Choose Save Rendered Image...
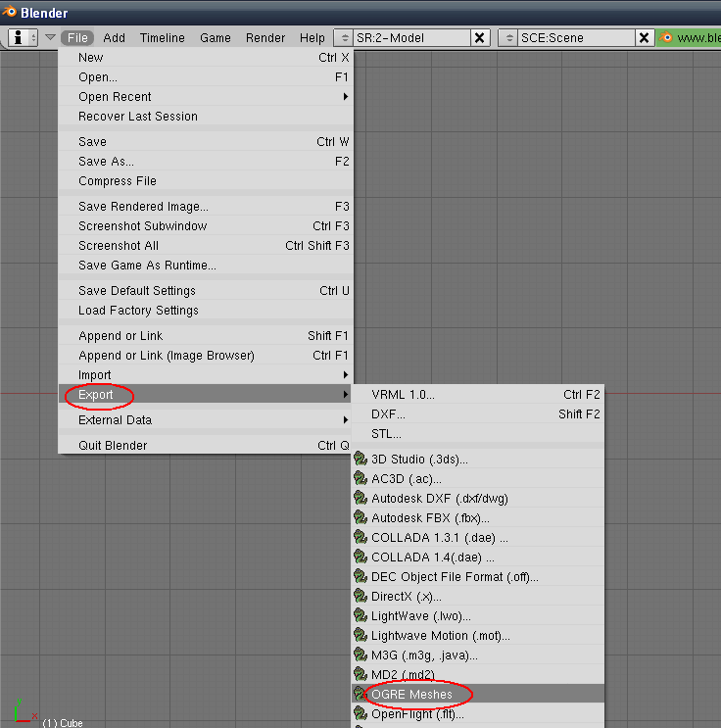 pos(206,206)
